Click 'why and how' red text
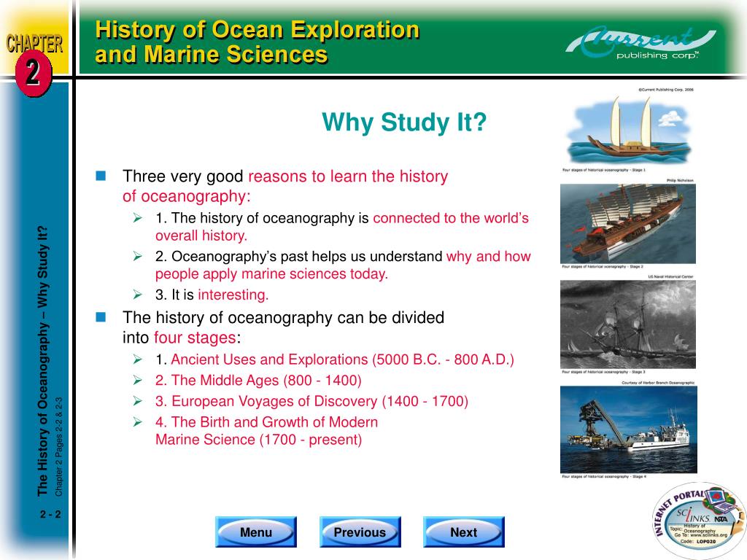 point(488,256)
